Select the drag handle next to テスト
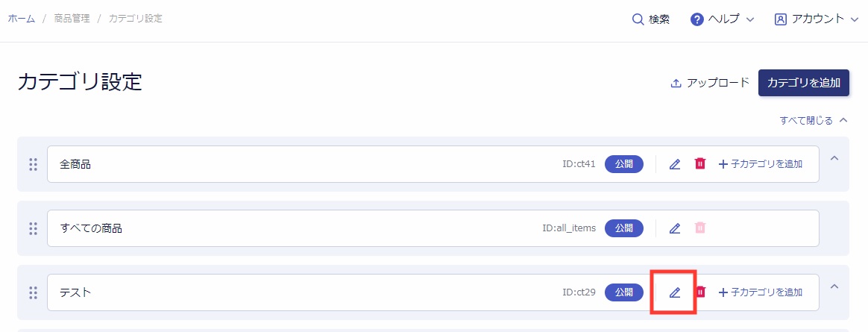The height and width of the screenshot is (332, 868). [33, 292]
